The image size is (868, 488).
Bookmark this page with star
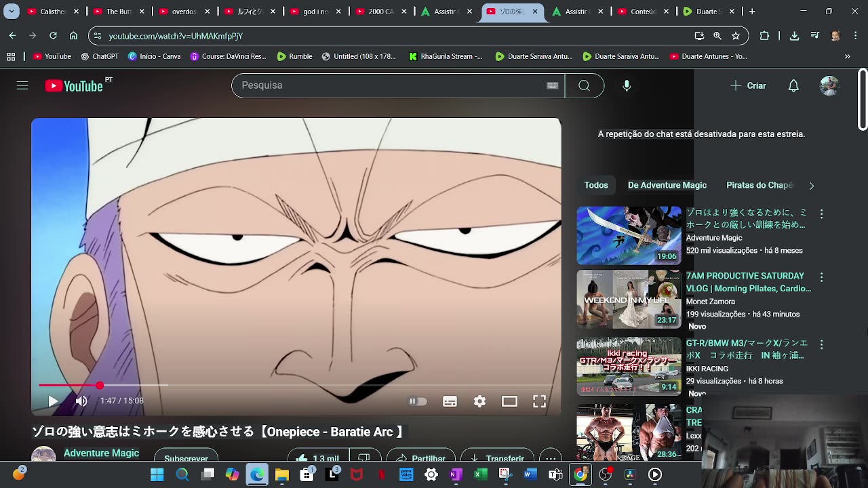(x=736, y=36)
